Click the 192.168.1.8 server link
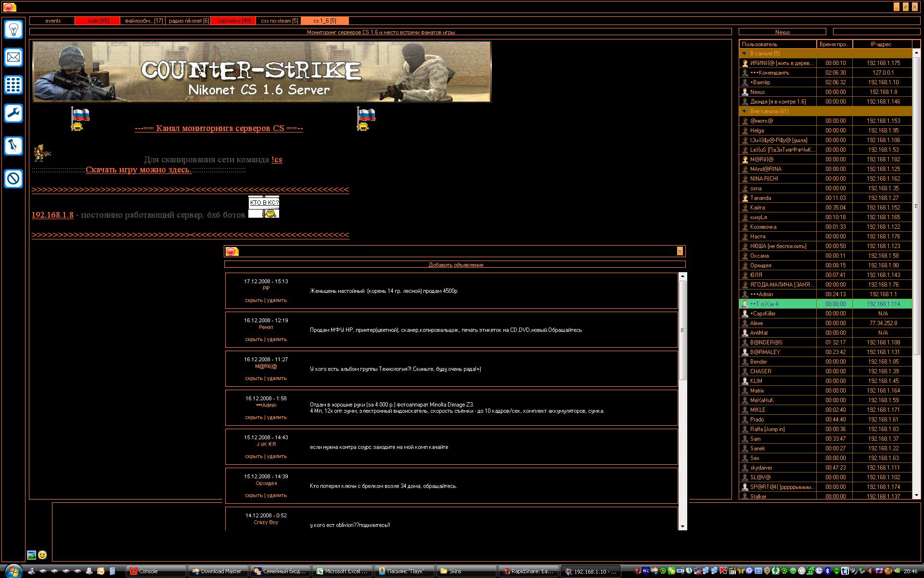Screen dimensions: 924x578 click(x=52, y=215)
